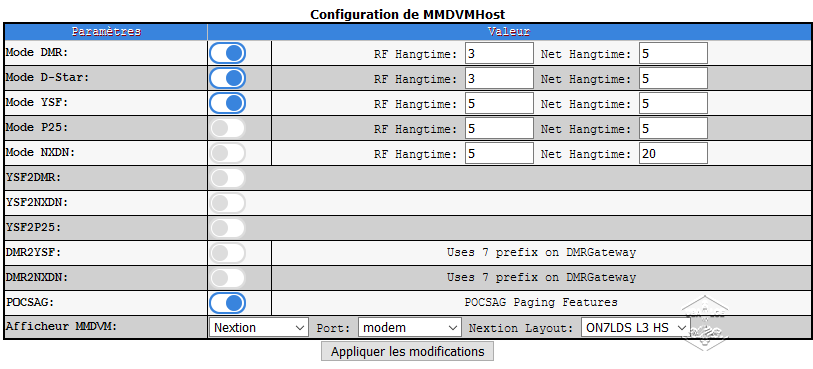
Task: Turn off Mode YSF toggle
Action: click(228, 103)
